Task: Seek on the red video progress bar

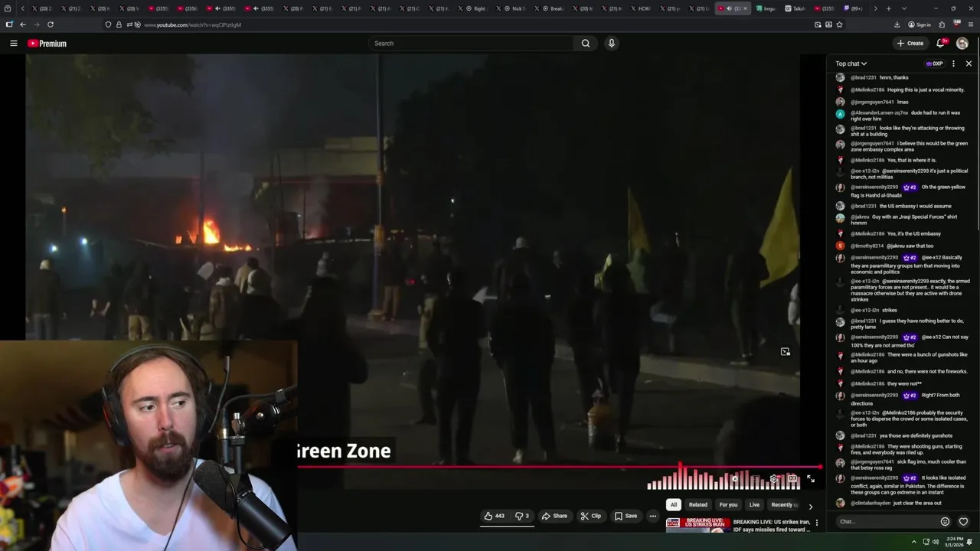Action: (x=559, y=467)
